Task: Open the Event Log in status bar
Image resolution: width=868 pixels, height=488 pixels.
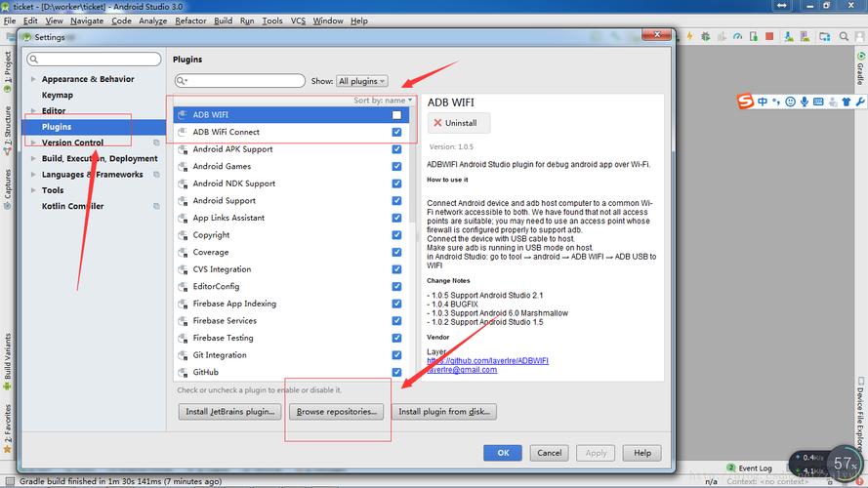Action: coord(749,468)
